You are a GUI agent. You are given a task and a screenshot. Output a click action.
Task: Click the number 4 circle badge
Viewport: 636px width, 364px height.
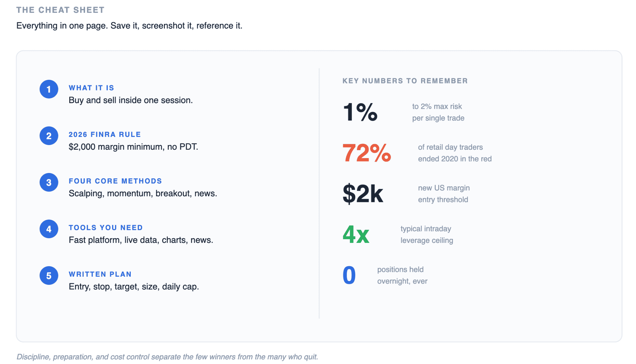(49, 229)
